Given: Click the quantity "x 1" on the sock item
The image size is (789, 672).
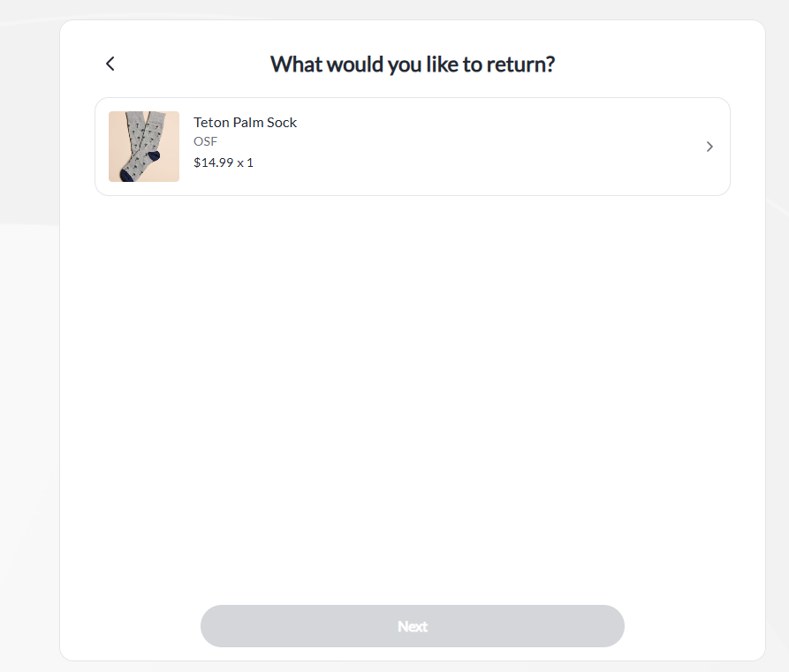Looking at the screenshot, I should (245, 162).
